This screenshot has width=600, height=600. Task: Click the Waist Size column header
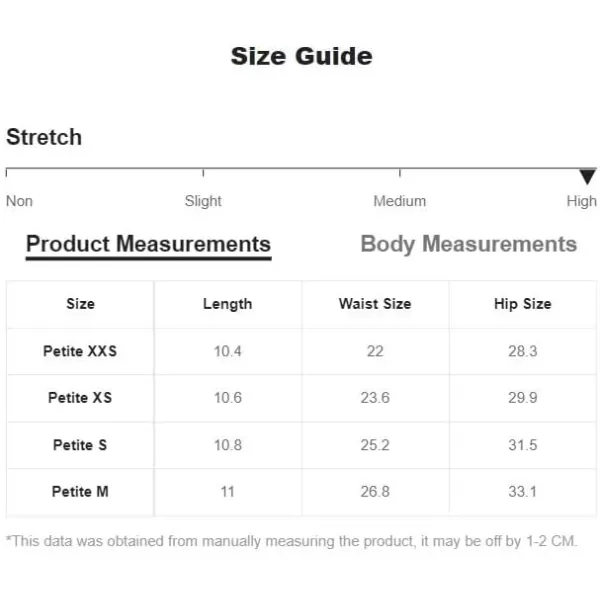coord(375,304)
